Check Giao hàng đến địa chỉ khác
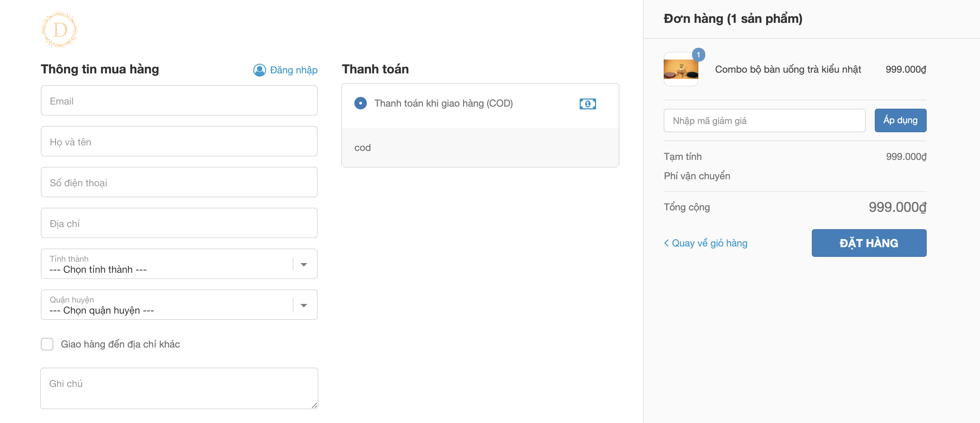Image resolution: width=980 pixels, height=423 pixels. tap(47, 344)
